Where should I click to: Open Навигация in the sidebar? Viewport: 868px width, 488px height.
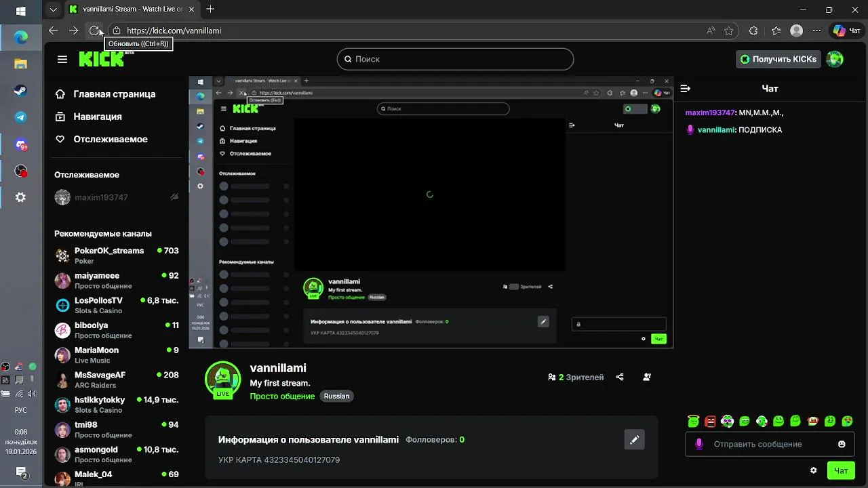[x=88, y=117]
